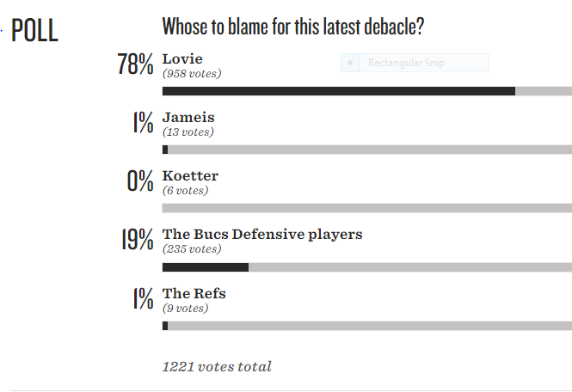Image resolution: width=572 pixels, height=392 pixels.
Task: Click the Lovie poll option label
Action: (x=182, y=59)
